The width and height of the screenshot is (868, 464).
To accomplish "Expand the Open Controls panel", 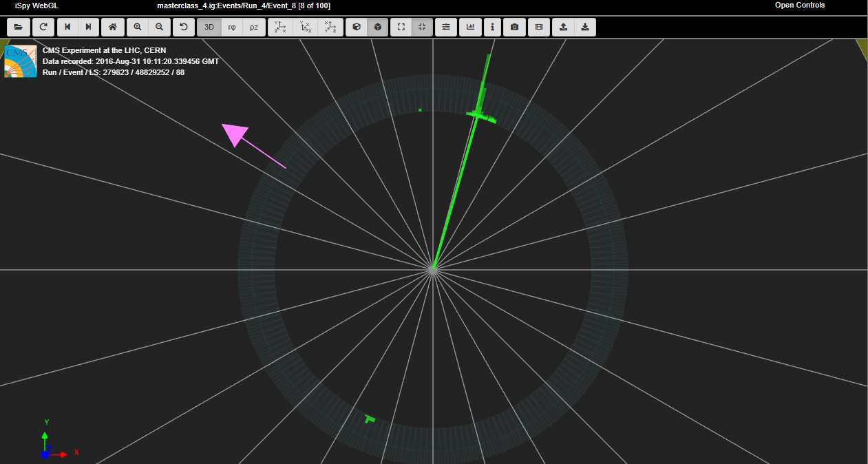I will (x=799, y=6).
